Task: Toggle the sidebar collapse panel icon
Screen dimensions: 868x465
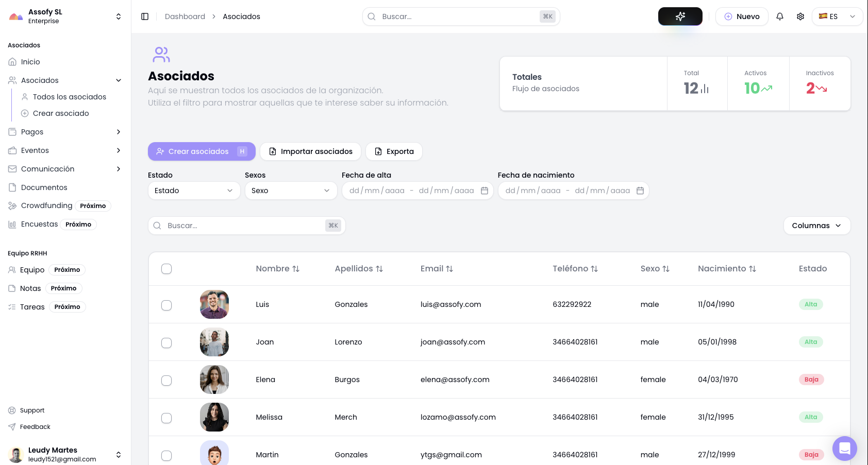Action: tap(145, 16)
